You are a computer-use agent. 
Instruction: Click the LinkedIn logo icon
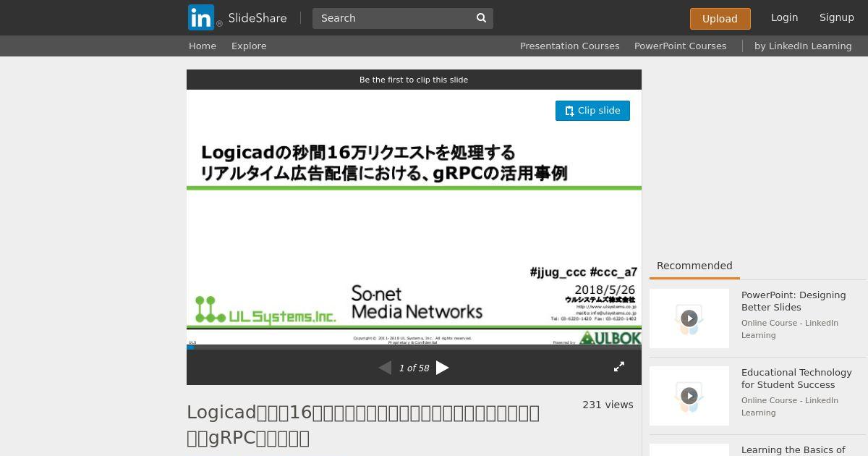(x=201, y=17)
